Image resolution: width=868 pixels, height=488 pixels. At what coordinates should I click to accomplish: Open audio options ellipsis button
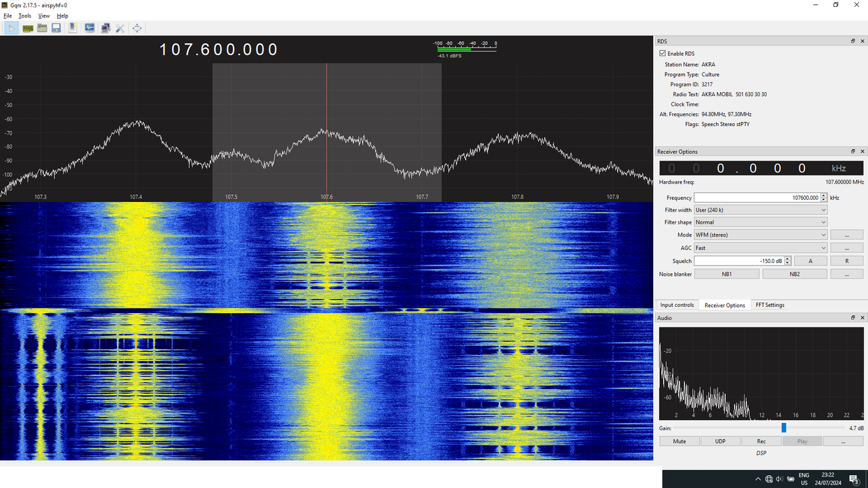(x=844, y=441)
